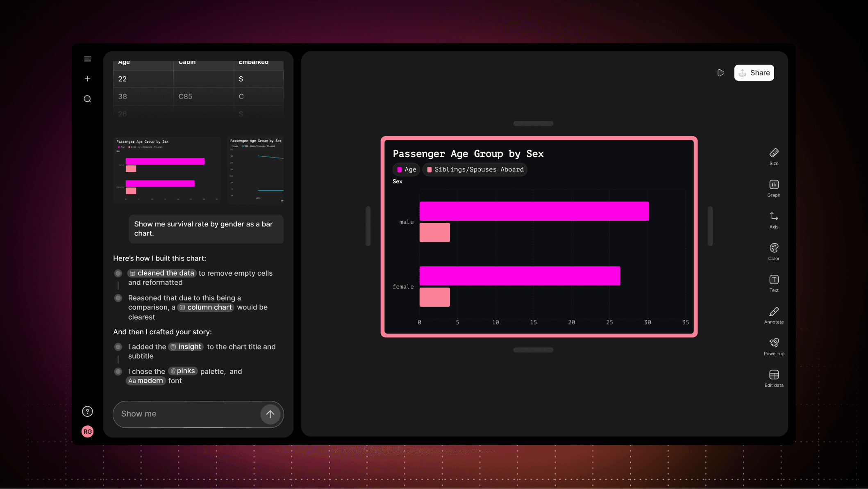This screenshot has width=868, height=489.
Task: Toggle the Siblings/Spouses Aboard legend series
Action: click(475, 169)
